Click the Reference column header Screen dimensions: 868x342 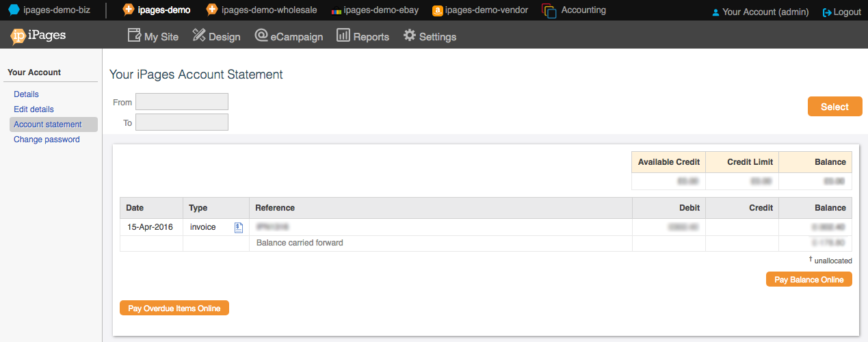click(440, 208)
